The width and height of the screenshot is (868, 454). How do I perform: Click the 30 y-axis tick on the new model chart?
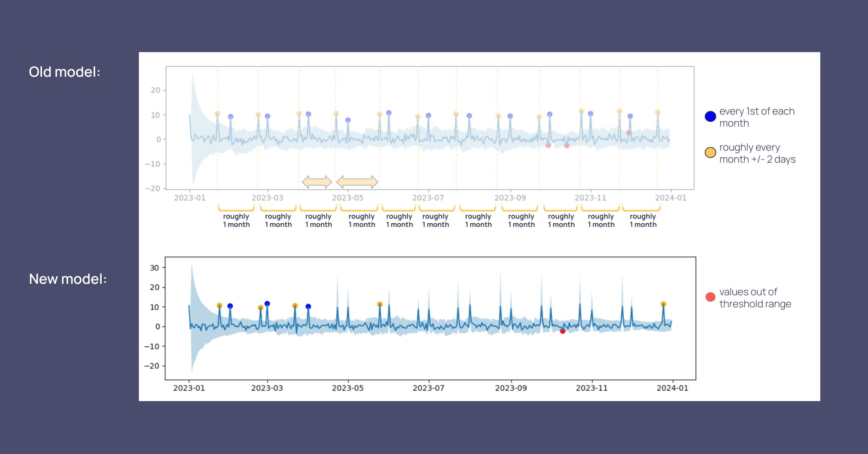[154, 268]
